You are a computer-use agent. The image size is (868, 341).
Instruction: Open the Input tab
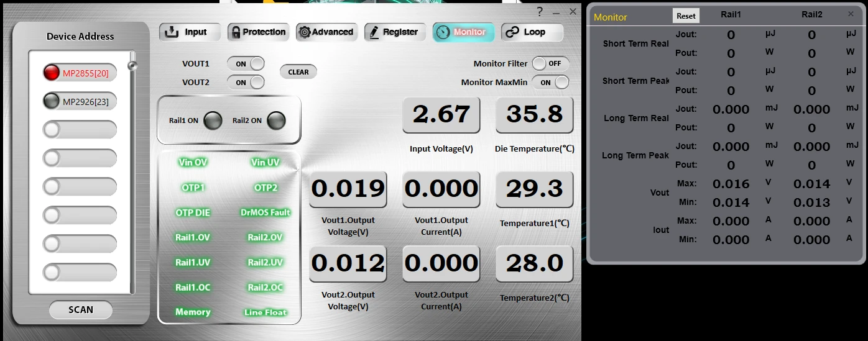[x=190, y=32]
